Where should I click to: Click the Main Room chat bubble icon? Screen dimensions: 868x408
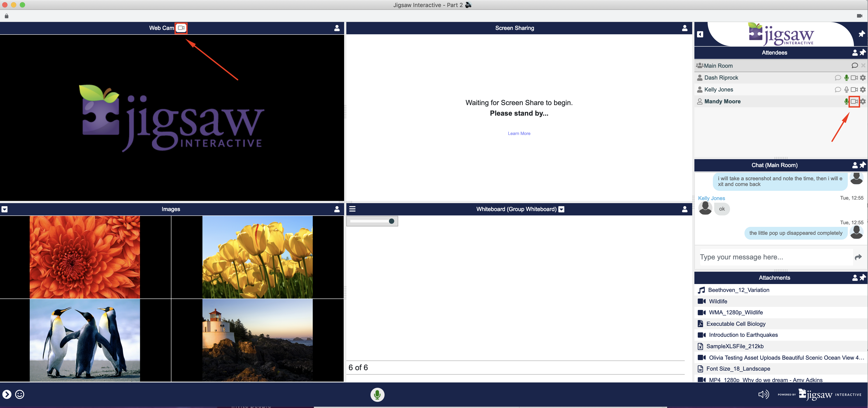855,66
